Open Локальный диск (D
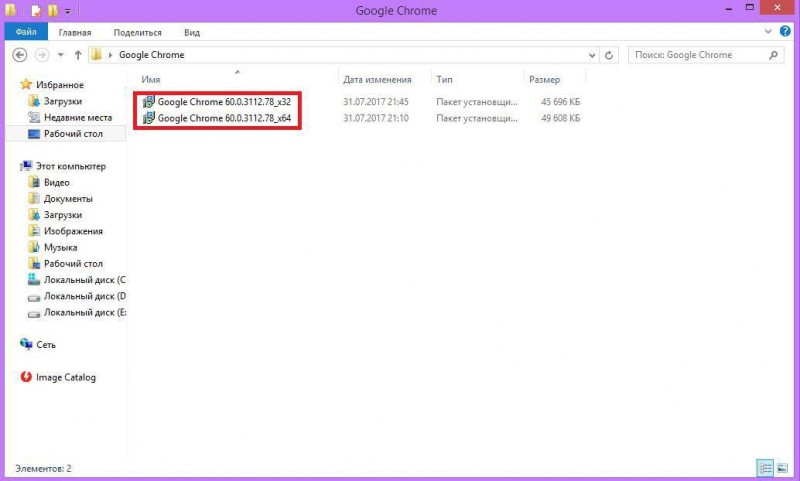 [x=84, y=296]
